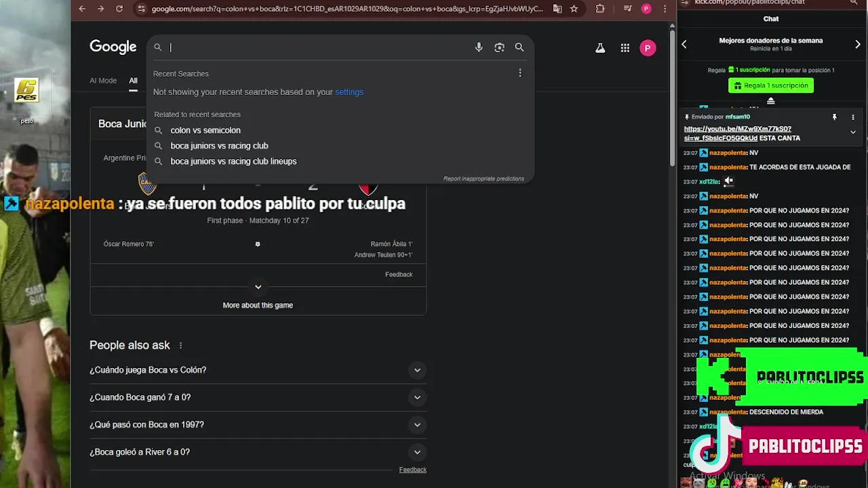Click username mfsam10 in pinned message

click(x=738, y=117)
